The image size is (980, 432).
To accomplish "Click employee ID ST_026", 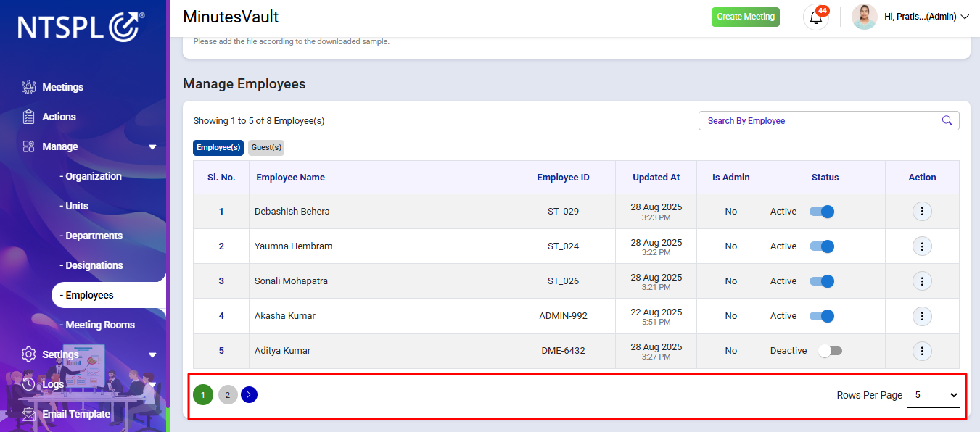I will (563, 281).
